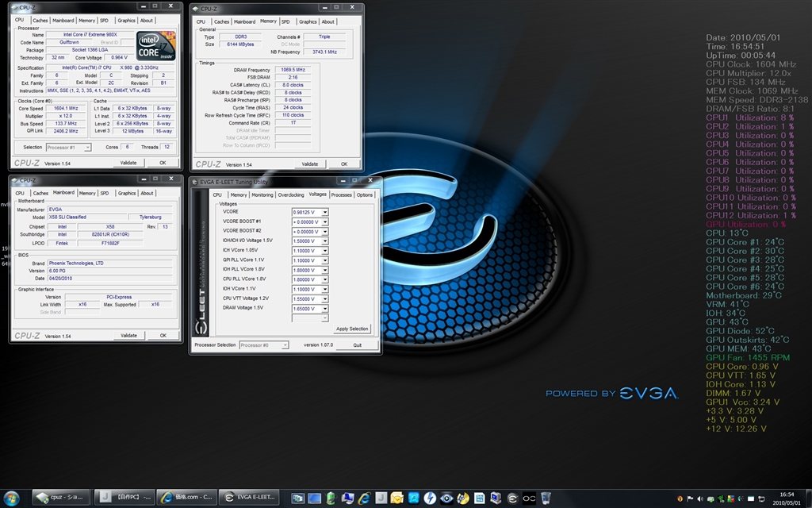The image size is (812, 508).
Task: Open the QPI PLL VCore 1.1V dropdown
Action: (324, 260)
